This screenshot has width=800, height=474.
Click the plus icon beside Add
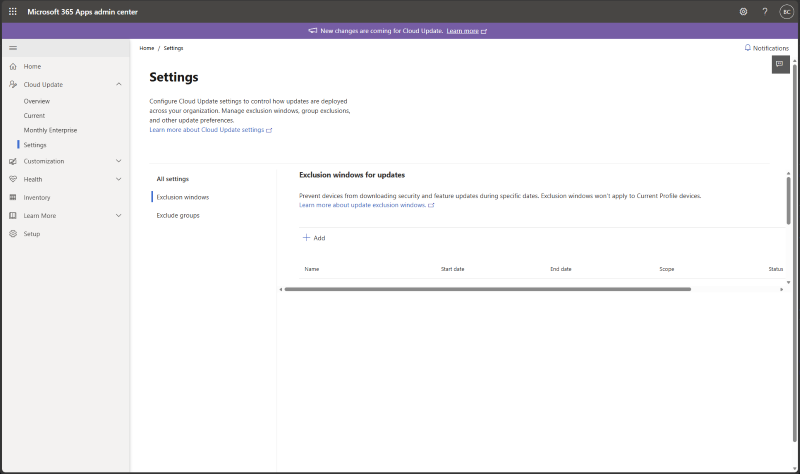pos(306,237)
